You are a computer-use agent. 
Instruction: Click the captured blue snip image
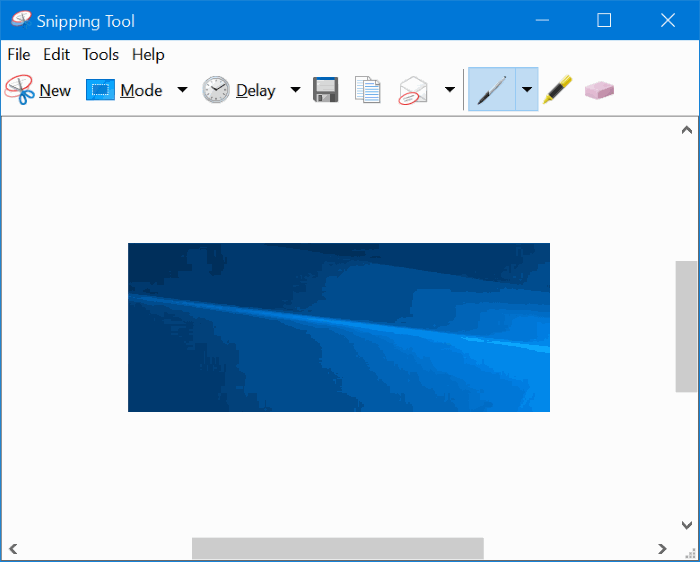[339, 327]
